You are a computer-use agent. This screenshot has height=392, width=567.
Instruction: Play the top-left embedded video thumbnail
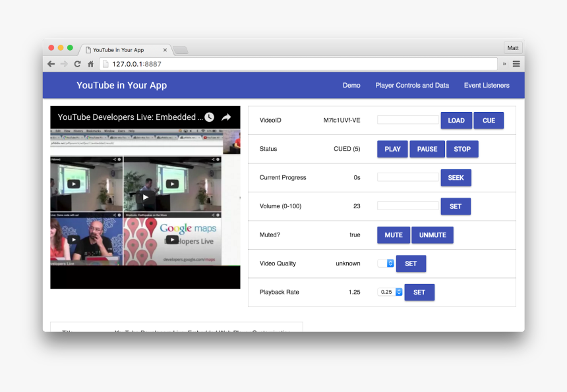click(74, 184)
